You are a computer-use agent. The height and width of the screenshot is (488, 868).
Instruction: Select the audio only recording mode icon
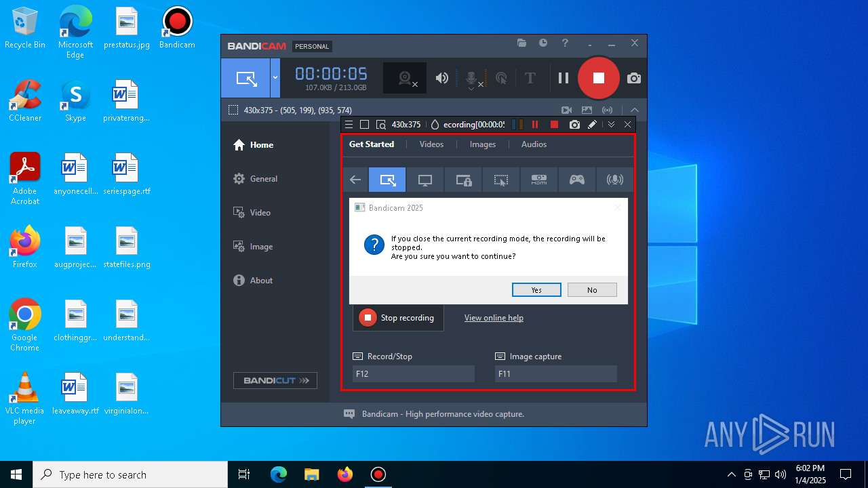(x=615, y=180)
